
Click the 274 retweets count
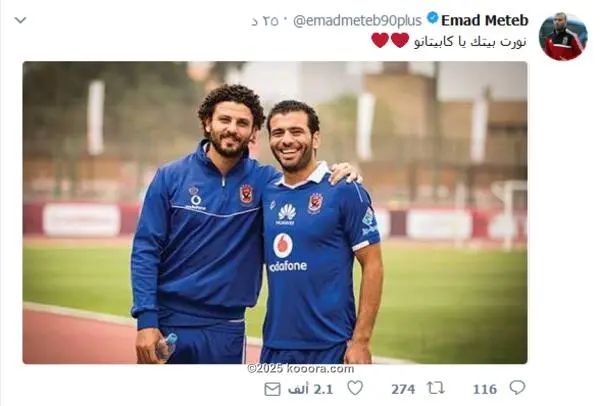click(x=402, y=388)
